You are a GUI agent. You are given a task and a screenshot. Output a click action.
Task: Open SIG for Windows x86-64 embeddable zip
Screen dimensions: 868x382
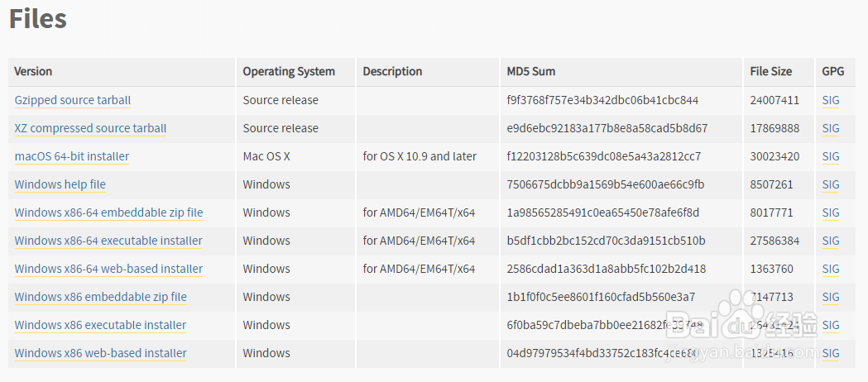[831, 212]
